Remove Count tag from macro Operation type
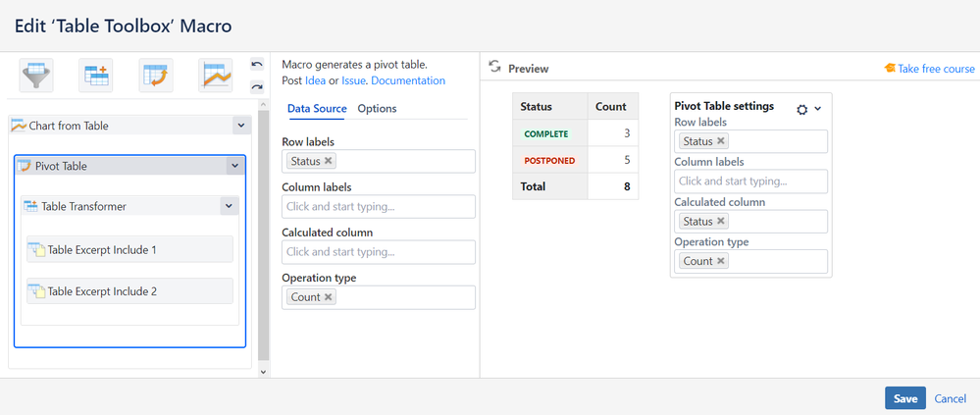Image resolution: width=980 pixels, height=415 pixels. tap(329, 297)
